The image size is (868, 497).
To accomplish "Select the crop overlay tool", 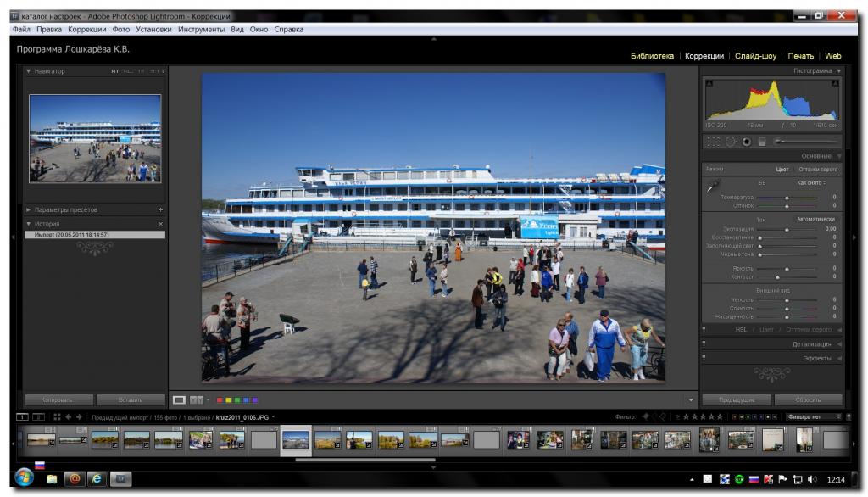I will coord(714,142).
